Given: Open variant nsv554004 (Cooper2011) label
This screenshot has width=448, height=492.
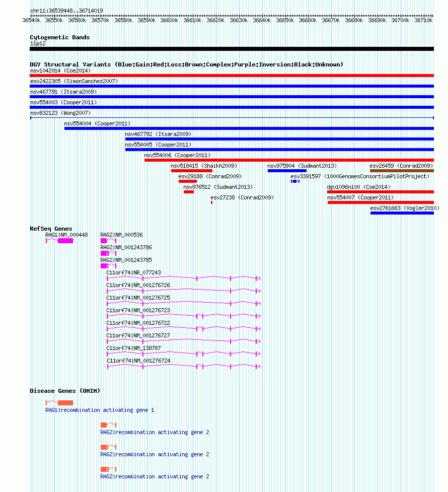Looking at the screenshot, I should point(97,123).
